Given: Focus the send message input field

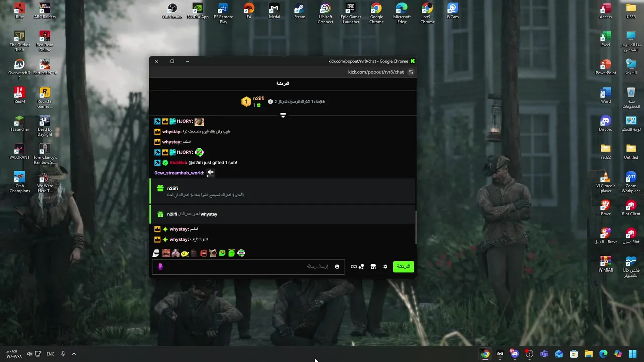Looking at the screenshot, I should tap(249, 267).
